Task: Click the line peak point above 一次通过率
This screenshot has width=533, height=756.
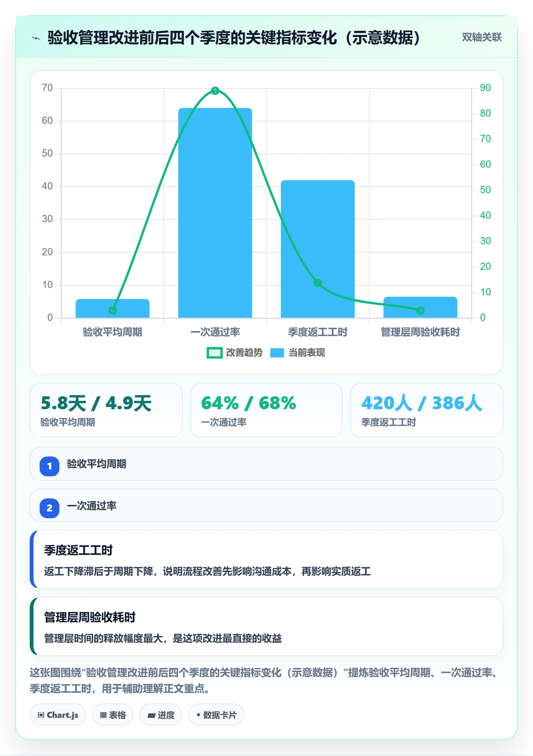Action: (x=215, y=91)
